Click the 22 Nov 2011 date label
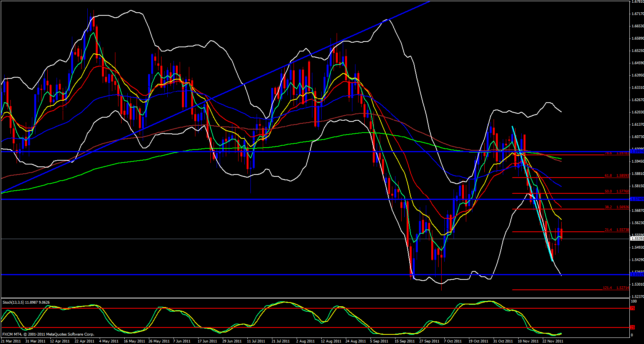 point(553,341)
